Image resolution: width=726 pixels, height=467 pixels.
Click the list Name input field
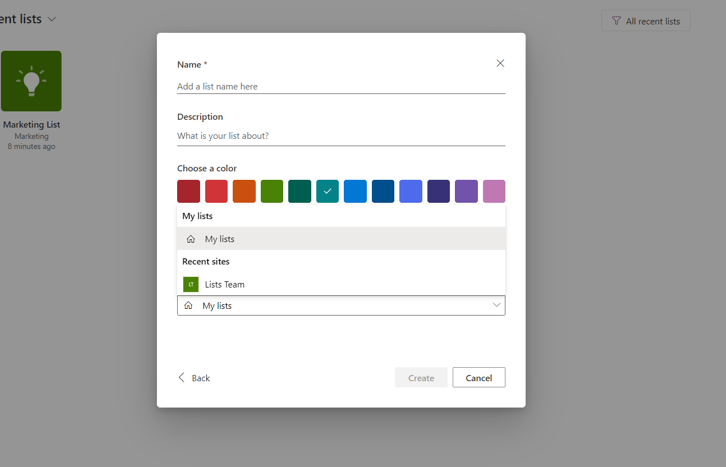(x=340, y=86)
